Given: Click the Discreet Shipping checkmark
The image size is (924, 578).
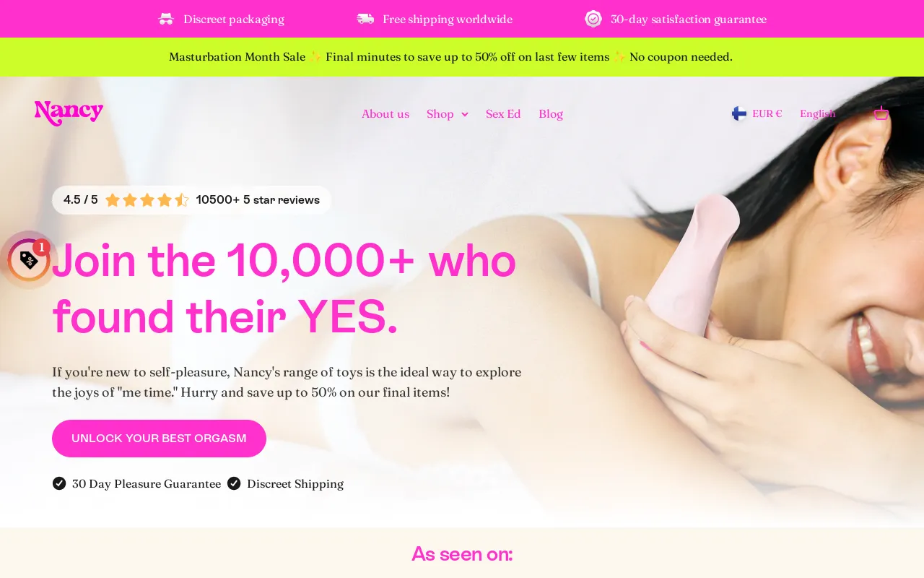Looking at the screenshot, I should click(234, 483).
